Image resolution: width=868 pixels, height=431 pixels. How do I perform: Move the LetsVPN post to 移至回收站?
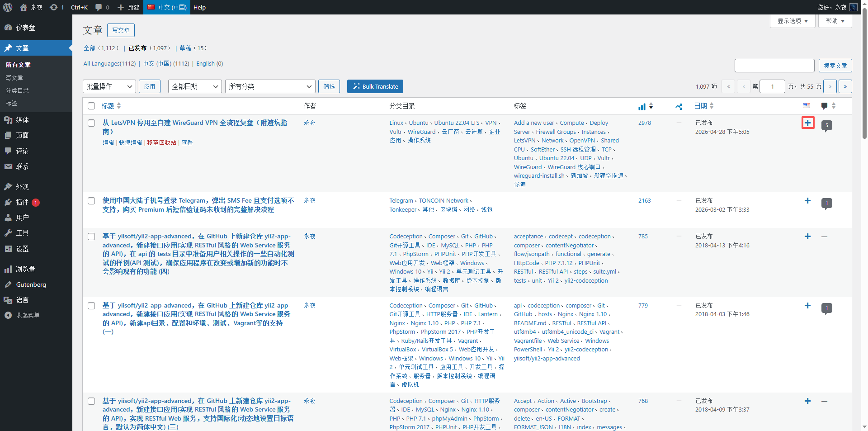pyautogui.click(x=161, y=142)
